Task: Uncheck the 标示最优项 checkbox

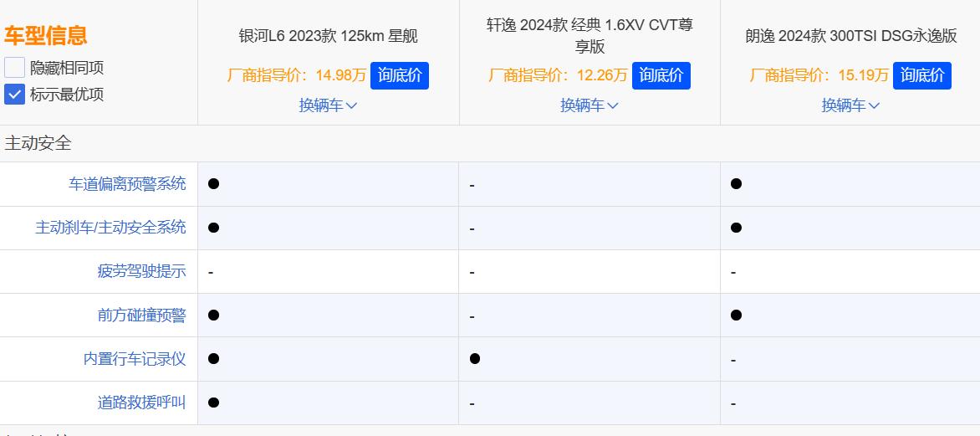Action: [x=15, y=94]
